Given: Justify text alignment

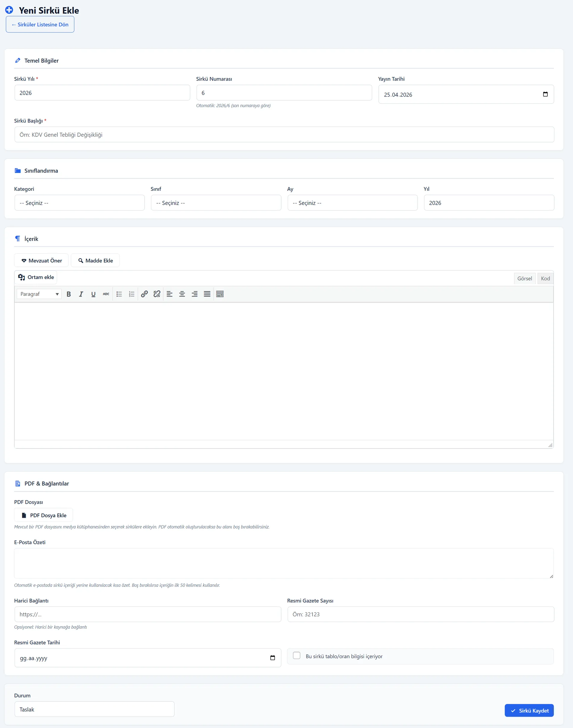Looking at the screenshot, I should [207, 294].
